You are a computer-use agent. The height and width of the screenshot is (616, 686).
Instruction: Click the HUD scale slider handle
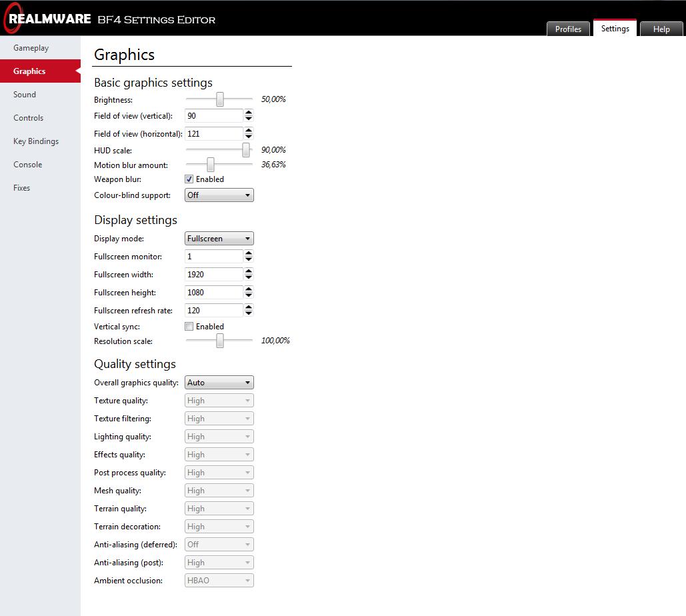point(246,150)
